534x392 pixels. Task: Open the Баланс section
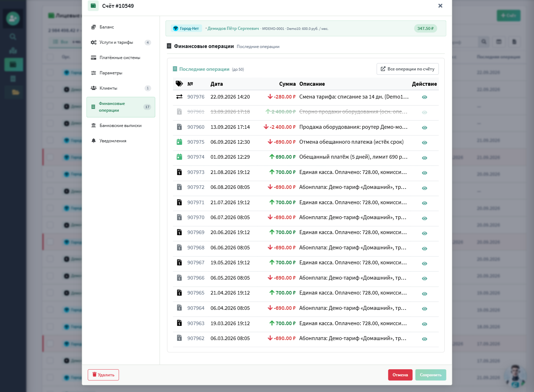[121, 27]
